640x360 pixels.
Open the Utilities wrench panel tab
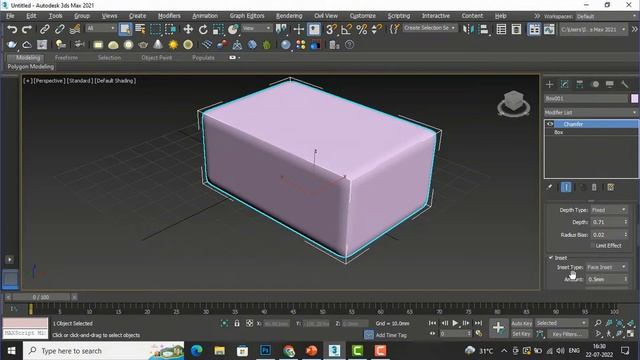(625, 84)
